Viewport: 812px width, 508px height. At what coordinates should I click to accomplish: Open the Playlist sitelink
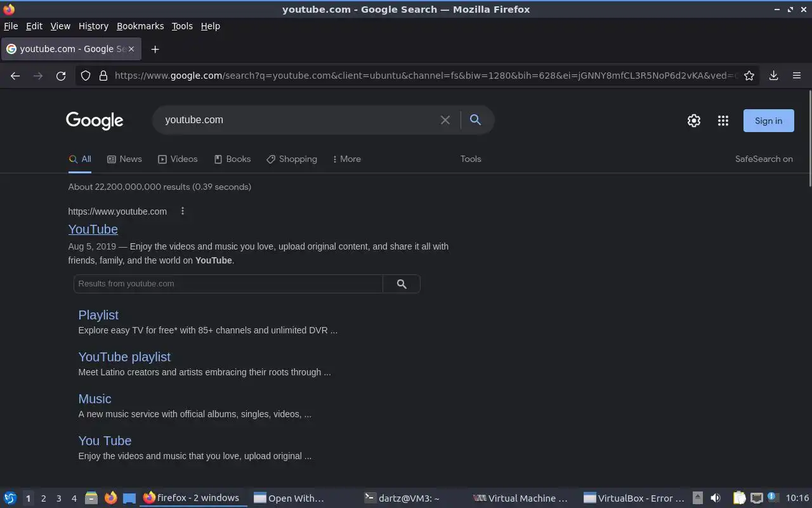(x=98, y=315)
